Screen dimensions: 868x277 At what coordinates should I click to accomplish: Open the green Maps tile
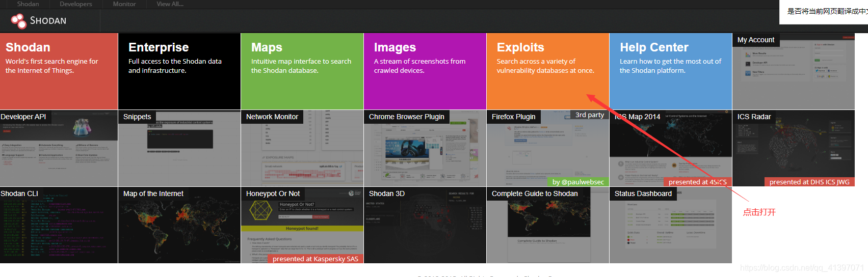tap(302, 71)
